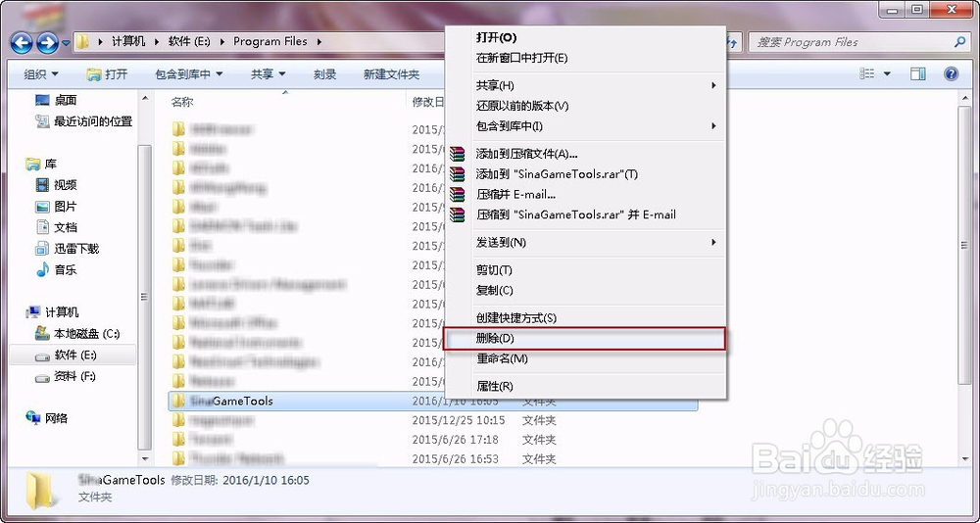980x523 pixels.
Task: Click the SinaGameTools details pane folder icon
Action: coord(40,491)
